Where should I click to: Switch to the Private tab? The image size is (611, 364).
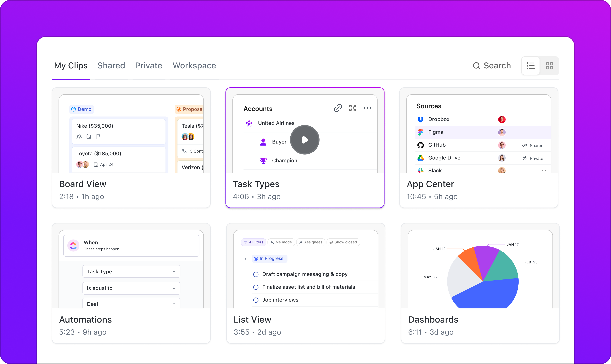[149, 65]
